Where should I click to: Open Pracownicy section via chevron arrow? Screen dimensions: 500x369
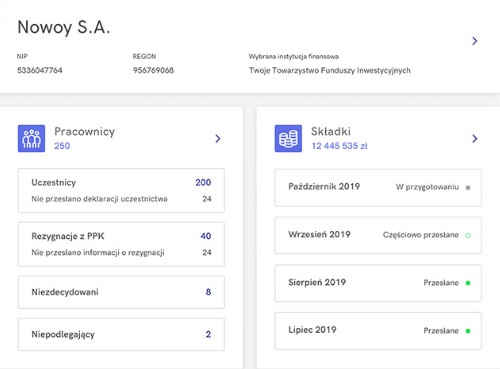coord(218,139)
